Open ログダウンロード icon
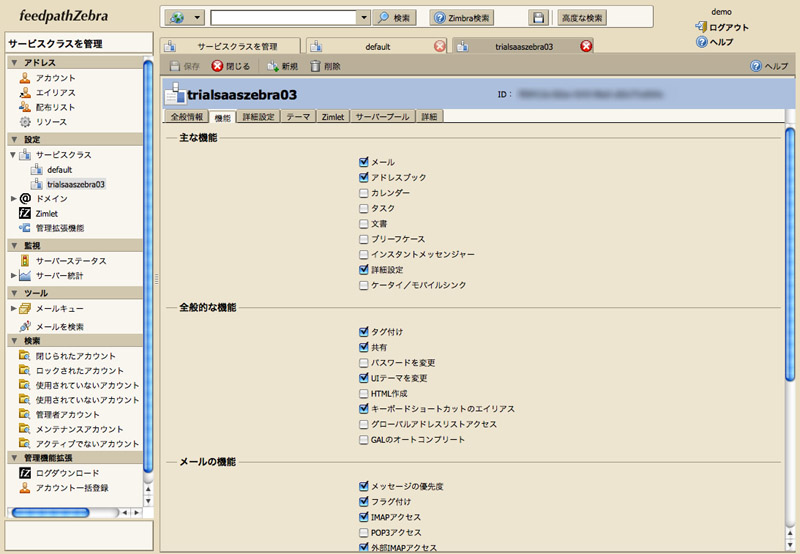 24,473
